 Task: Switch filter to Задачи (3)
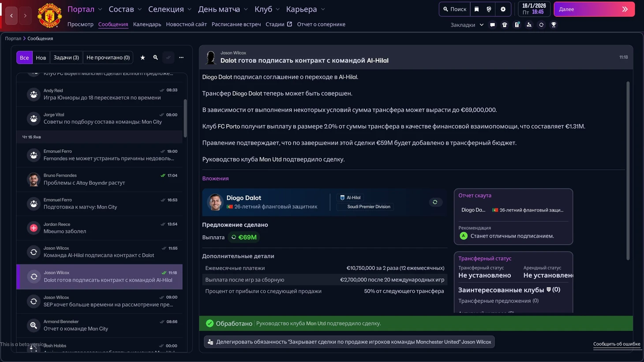(x=66, y=58)
